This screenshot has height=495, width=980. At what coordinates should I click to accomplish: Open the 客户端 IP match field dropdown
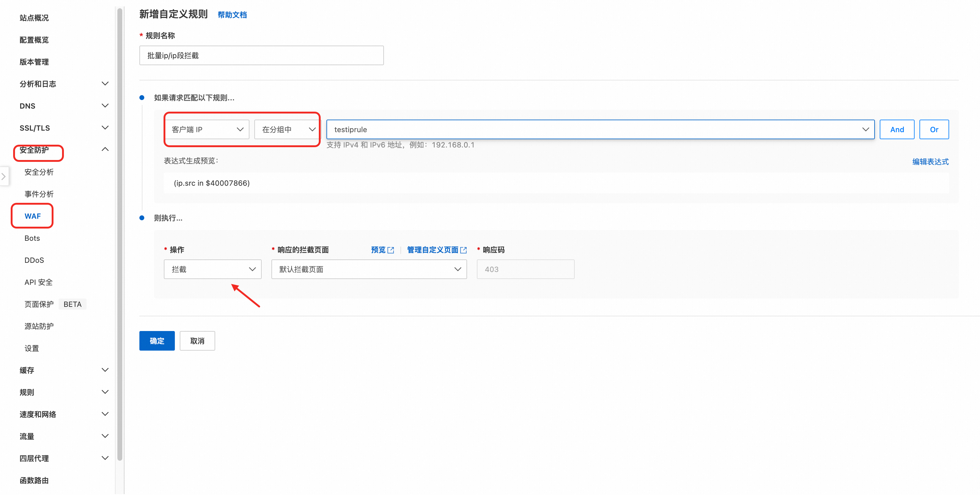207,129
